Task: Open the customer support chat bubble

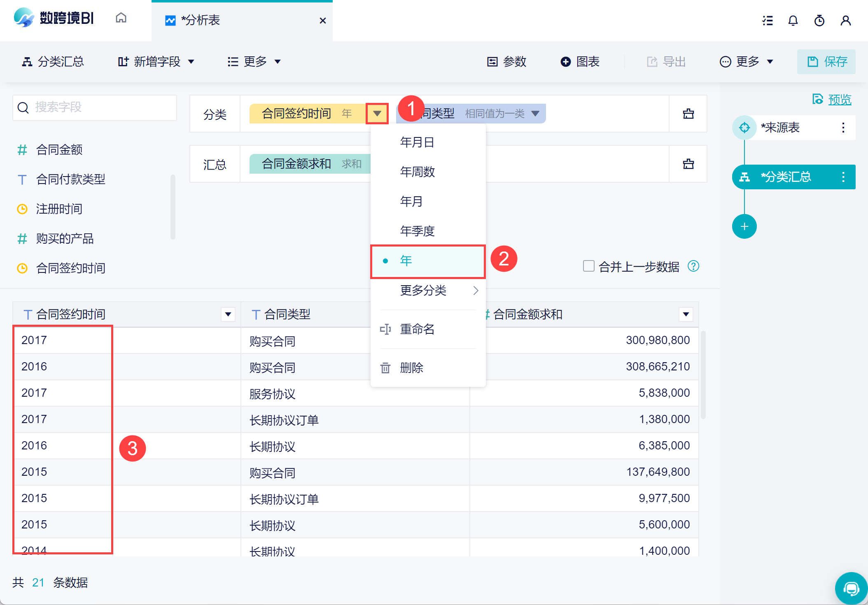Action: (851, 589)
